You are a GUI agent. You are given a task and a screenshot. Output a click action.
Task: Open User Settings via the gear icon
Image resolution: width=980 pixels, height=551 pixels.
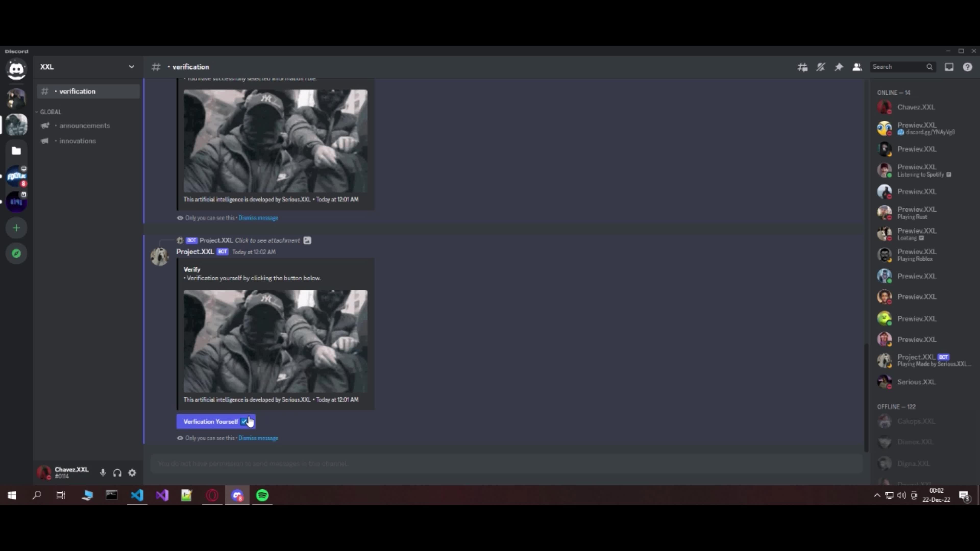pos(132,473)
